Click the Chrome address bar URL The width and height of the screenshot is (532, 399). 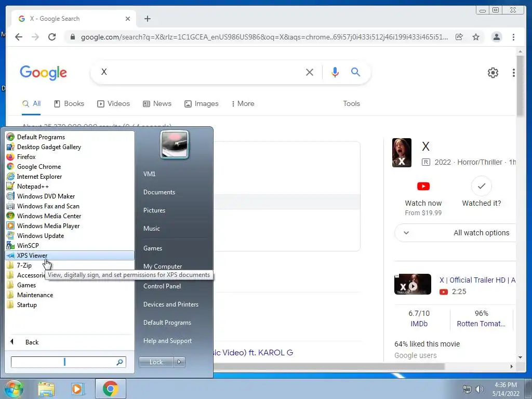click(x=264, y=37)
